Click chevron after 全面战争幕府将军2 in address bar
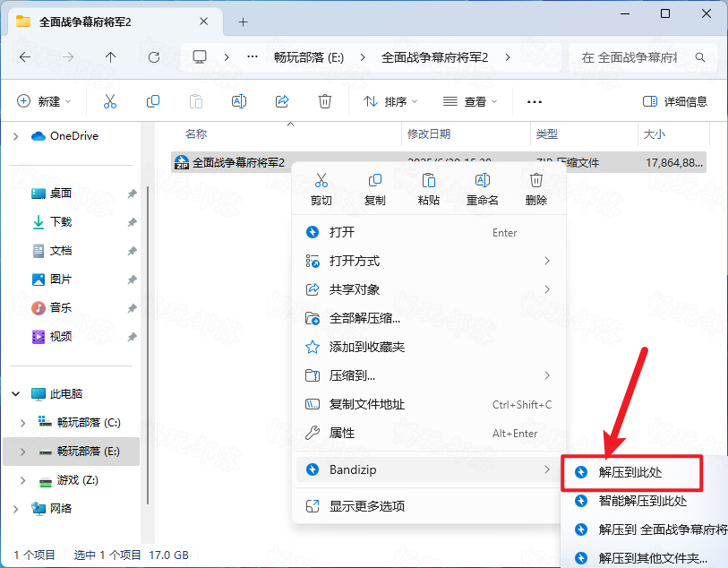 click(508, 57)
